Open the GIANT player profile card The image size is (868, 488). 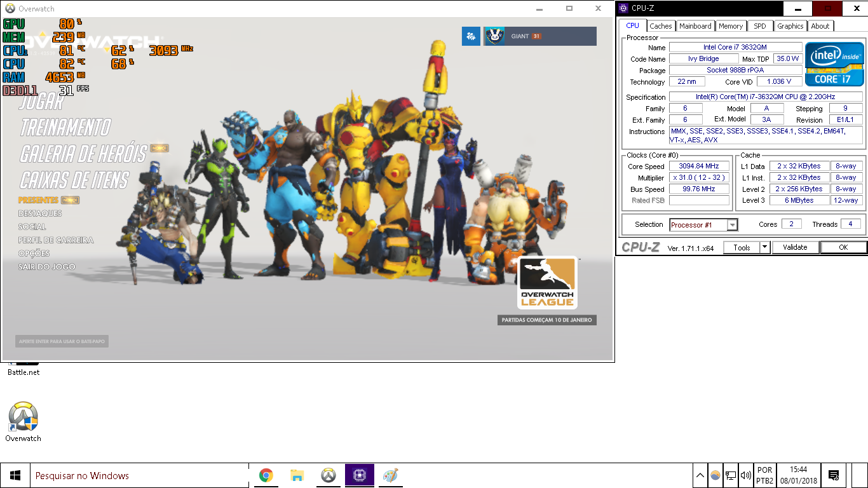point(540,36)
